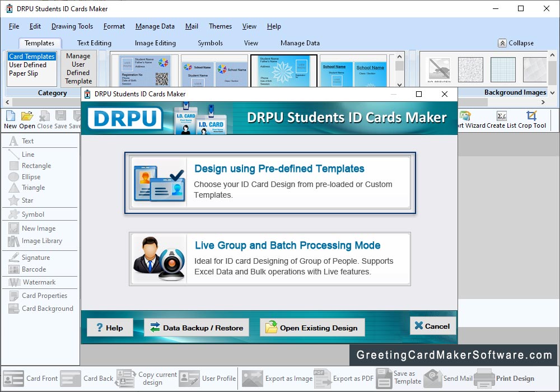
Task: Expand Background Images gallery arrow
Action: (553, 92)
